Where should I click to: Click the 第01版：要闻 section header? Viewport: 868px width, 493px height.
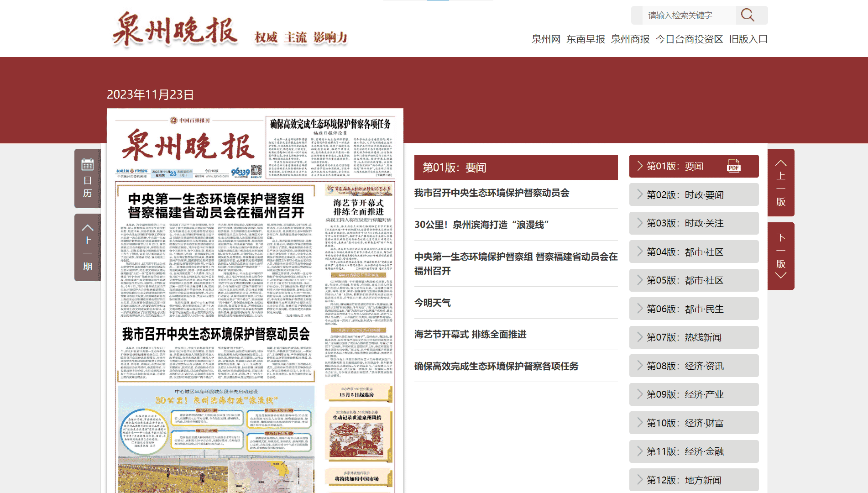click(516, 167)
